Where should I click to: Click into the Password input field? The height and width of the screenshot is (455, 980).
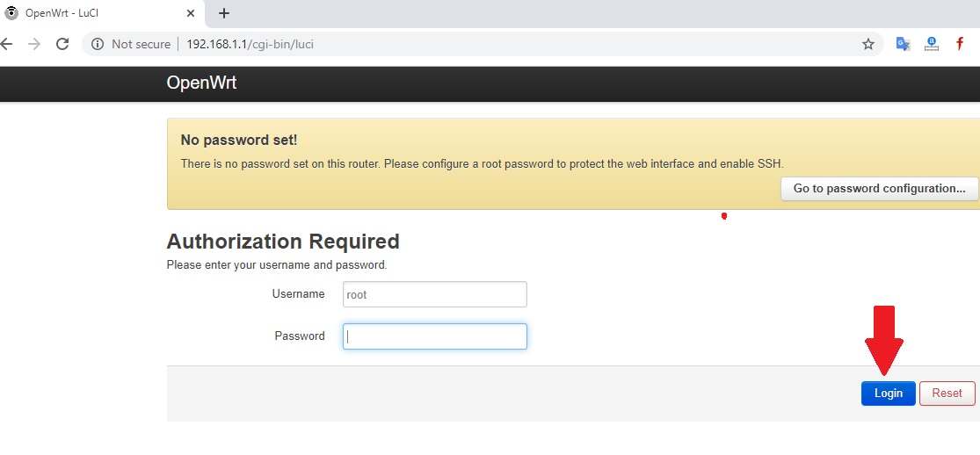(x=435, y=336)
